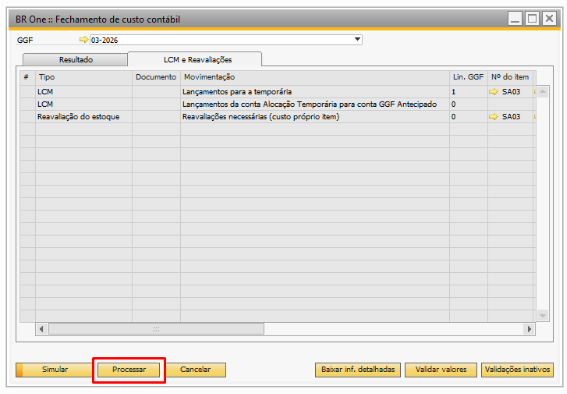Expand the GGF period dropdown
The width and height of the screenshot is (567, 394).
point(357,39)
